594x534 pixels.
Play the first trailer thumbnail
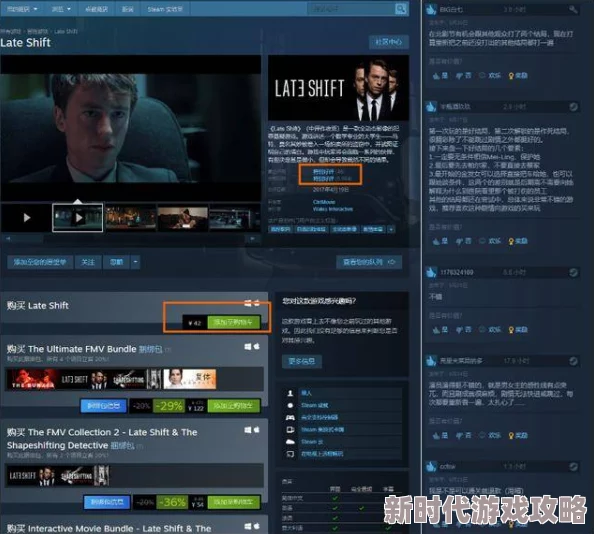[26, 217]
